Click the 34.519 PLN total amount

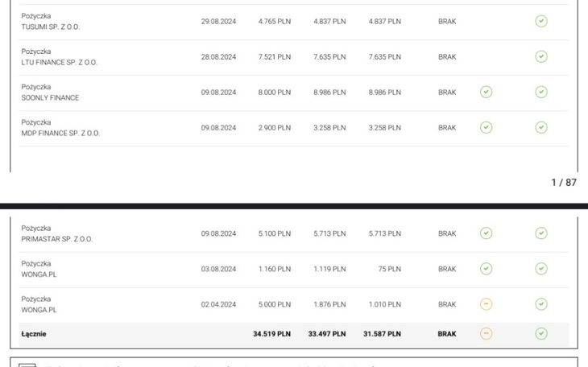[271, 333]
